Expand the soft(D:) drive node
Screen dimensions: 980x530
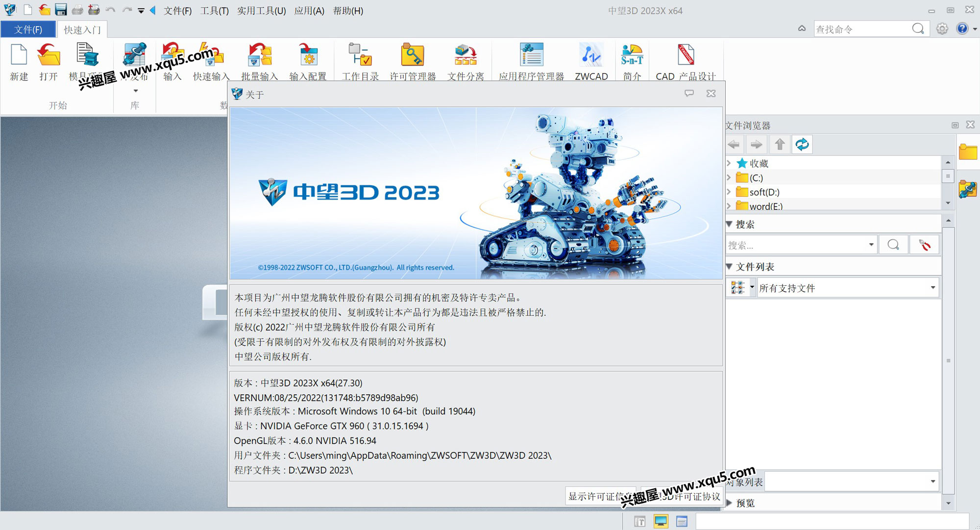tap(729, 192)
